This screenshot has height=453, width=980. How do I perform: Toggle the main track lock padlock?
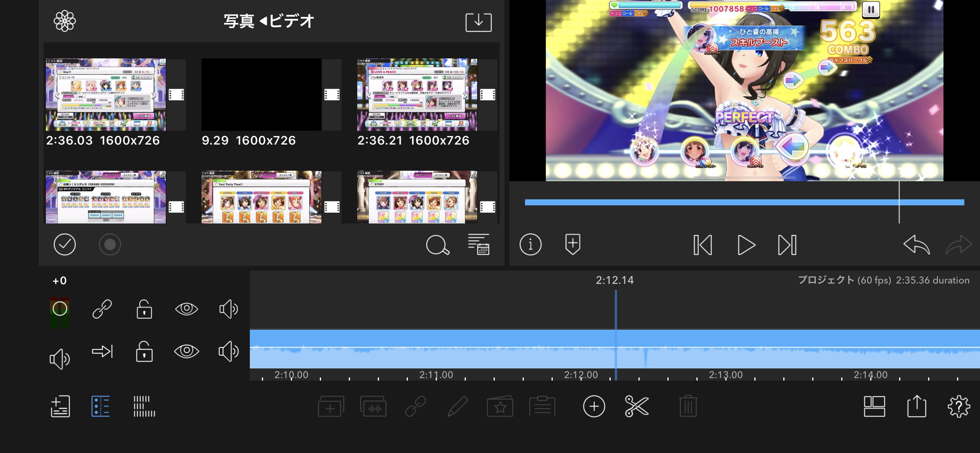[x=144, y=352]
